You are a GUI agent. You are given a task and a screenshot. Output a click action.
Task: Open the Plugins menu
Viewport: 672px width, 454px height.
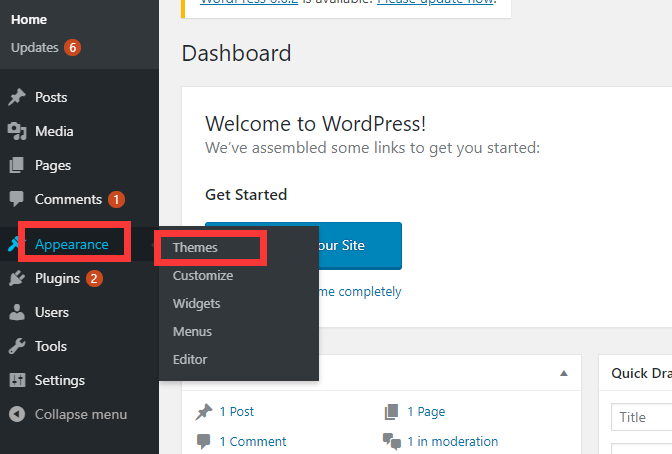pos(57,279)
